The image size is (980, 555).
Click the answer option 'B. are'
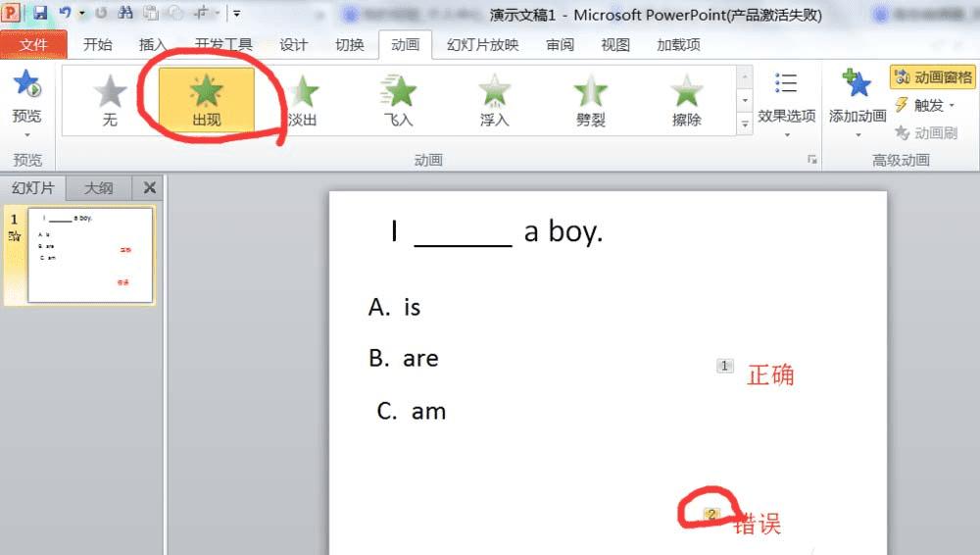click(x=404, y=359)
